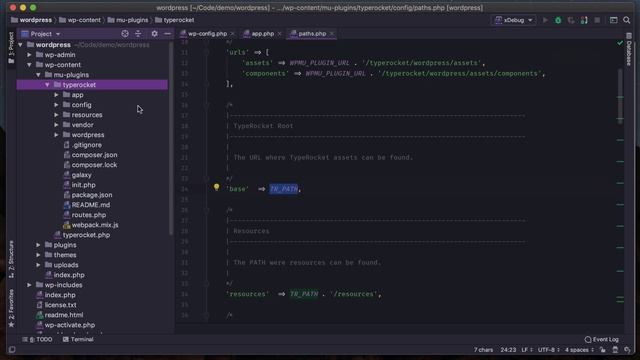Open the Favorites side tool window

(x=11, y=308)
